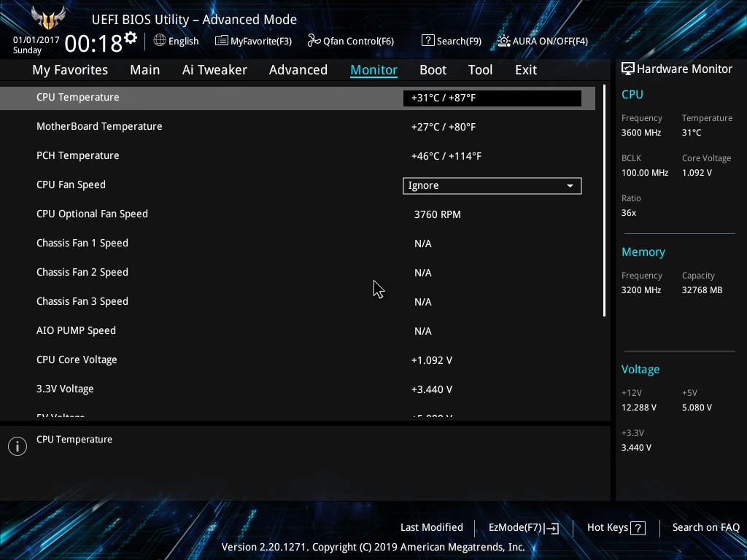Click the 36x ratio value
747x560 pixels.
pos(628,213)
